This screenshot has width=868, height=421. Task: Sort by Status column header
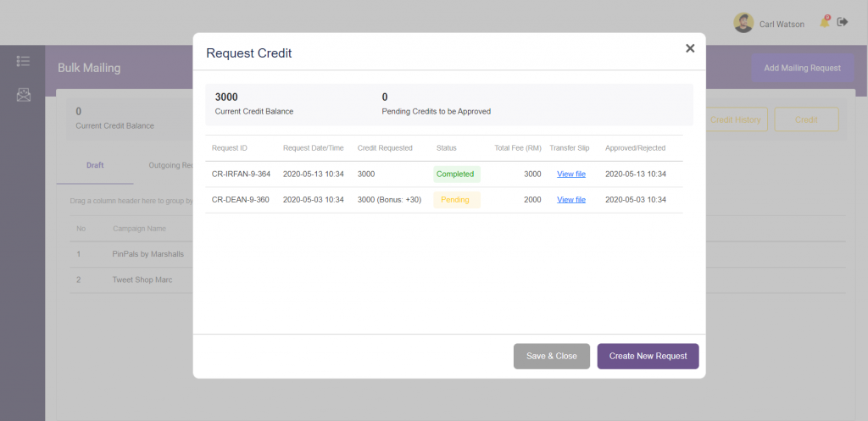coord(446,148)
